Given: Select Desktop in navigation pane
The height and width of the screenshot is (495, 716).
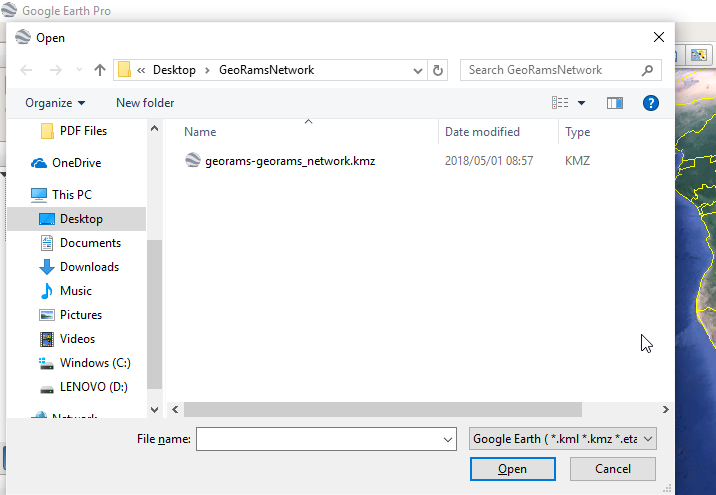Looking at the screenshot, I should (77, 219).
